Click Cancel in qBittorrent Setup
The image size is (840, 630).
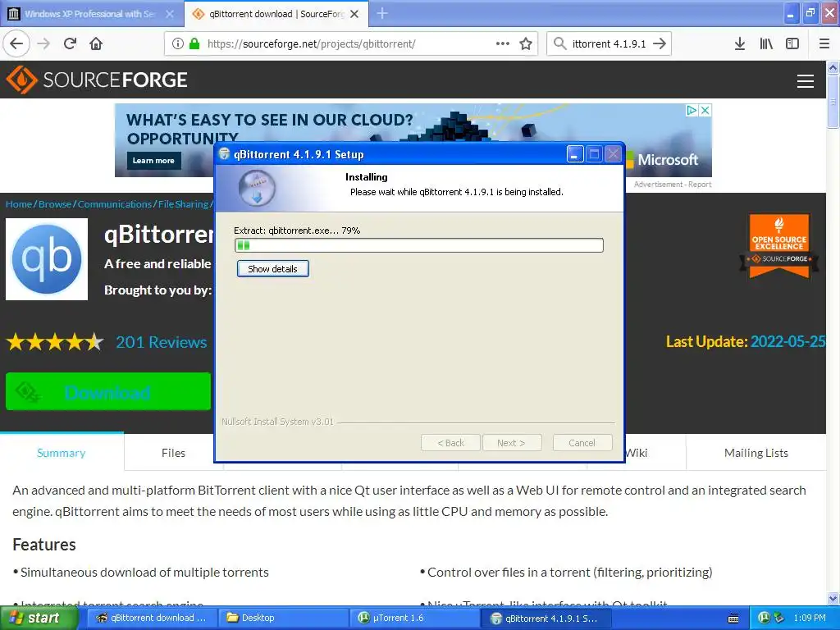[582, 443]
